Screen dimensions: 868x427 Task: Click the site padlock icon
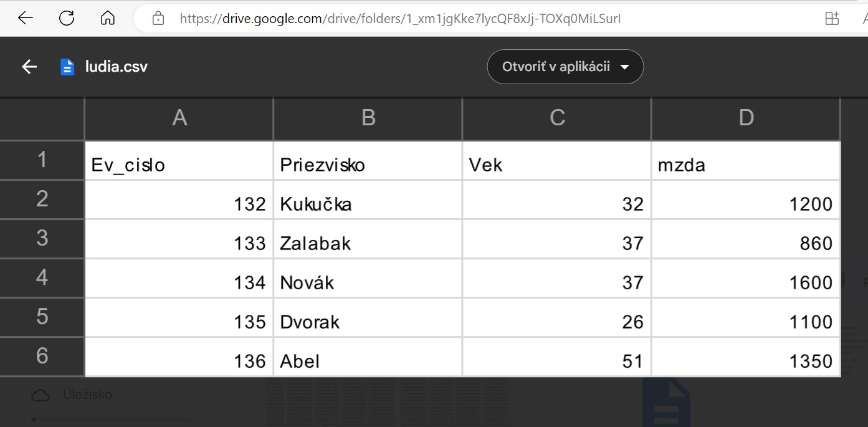[x=158, y=19]
